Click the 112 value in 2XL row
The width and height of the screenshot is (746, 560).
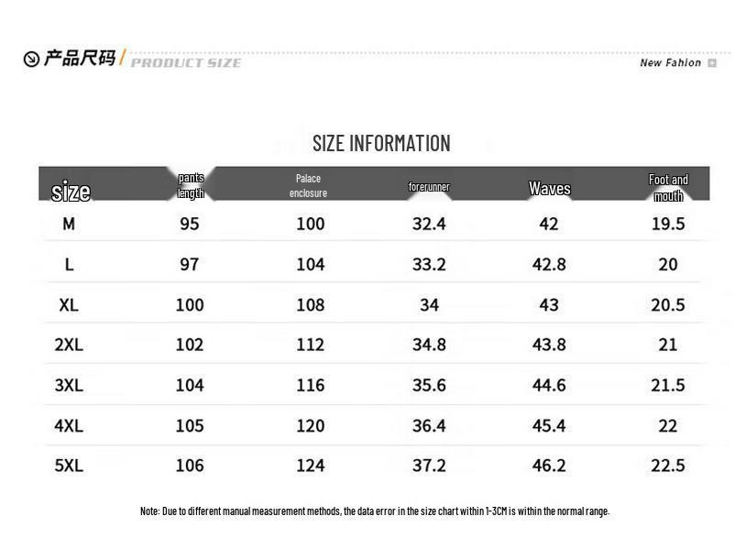pyautogui.click(x=310, y=345)
